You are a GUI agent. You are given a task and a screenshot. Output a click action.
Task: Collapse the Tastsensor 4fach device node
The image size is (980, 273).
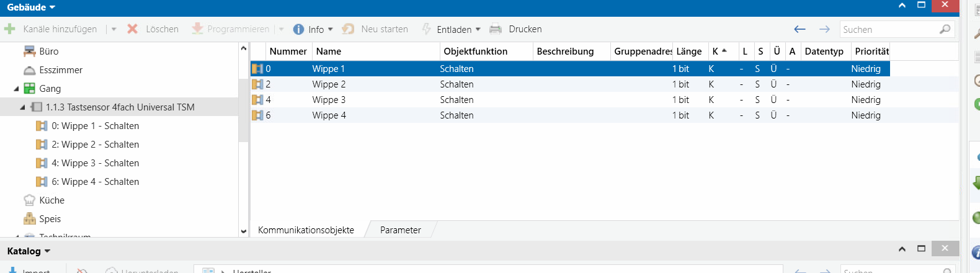point(22,107)
